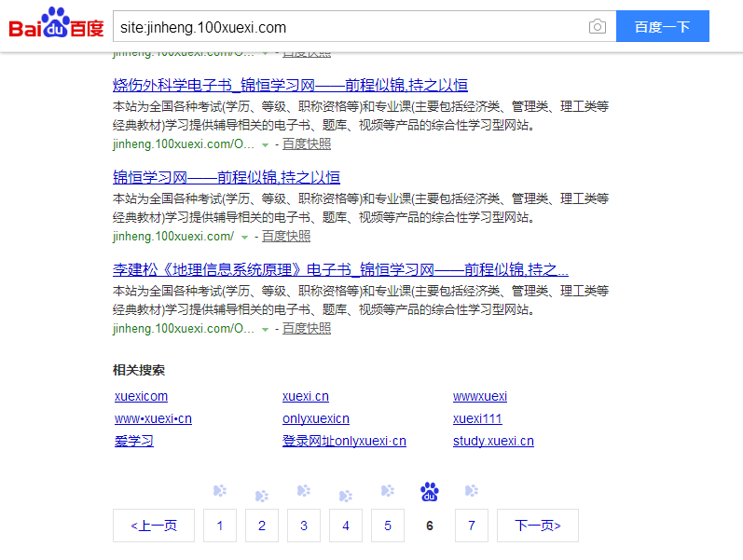
Task: Open result 烧伤外科学电子书_锦恒学习网
Action: pos(290,86)
